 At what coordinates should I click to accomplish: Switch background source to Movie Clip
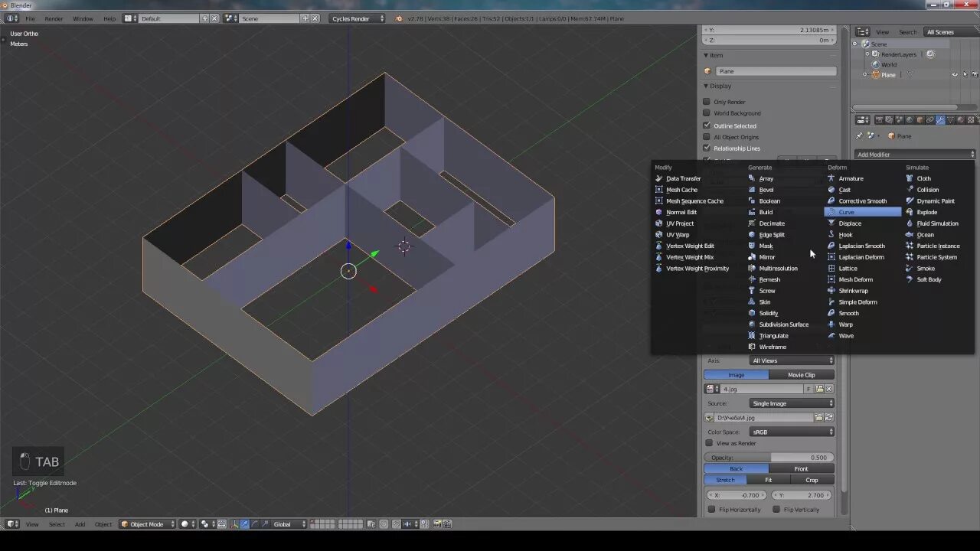pyautogui.click(x=801, y=375)
